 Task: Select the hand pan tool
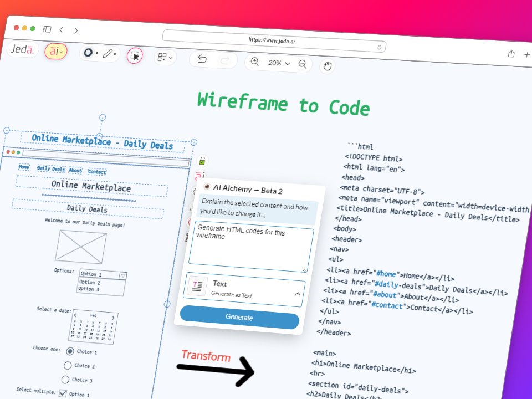coord(328,66)
